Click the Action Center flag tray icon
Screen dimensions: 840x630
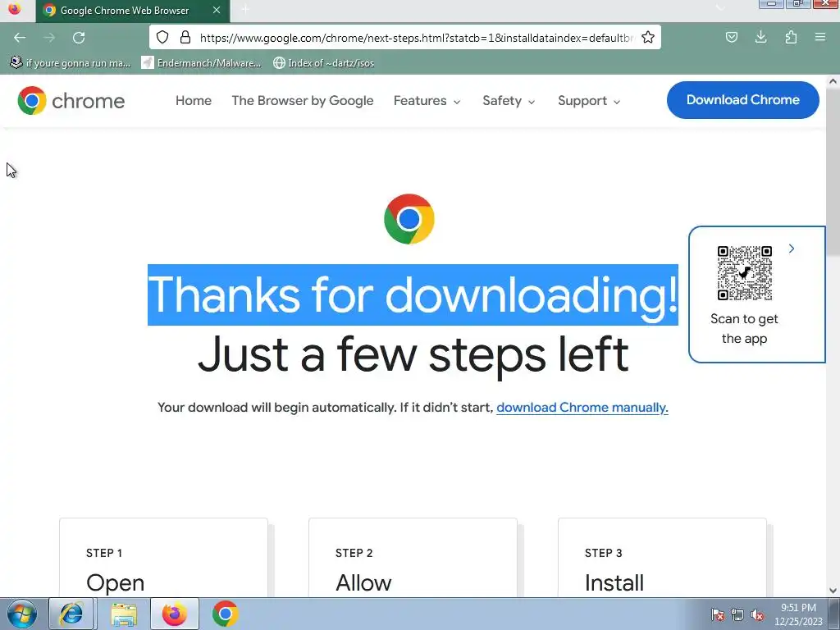[718, 614]
